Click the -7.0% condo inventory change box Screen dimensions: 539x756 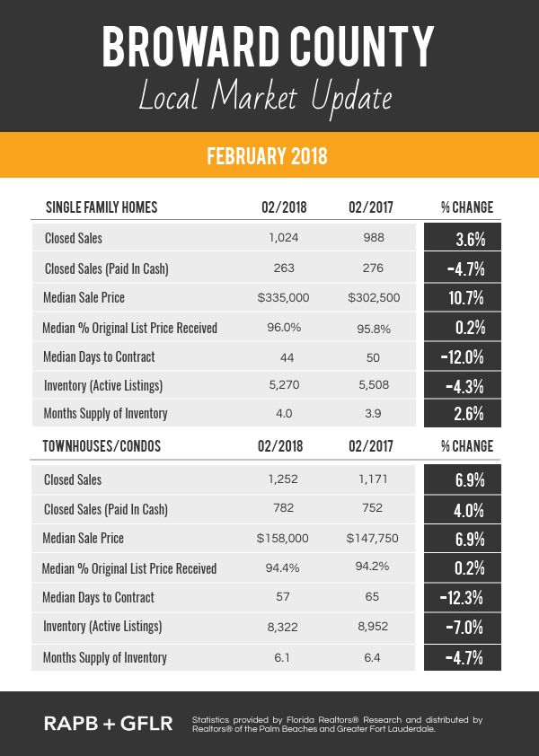point(463,628)
